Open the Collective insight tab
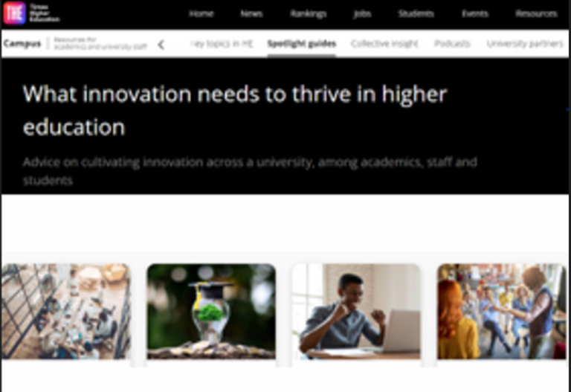The width and height of the screenshot is (571, 392). tap(384, 44)
